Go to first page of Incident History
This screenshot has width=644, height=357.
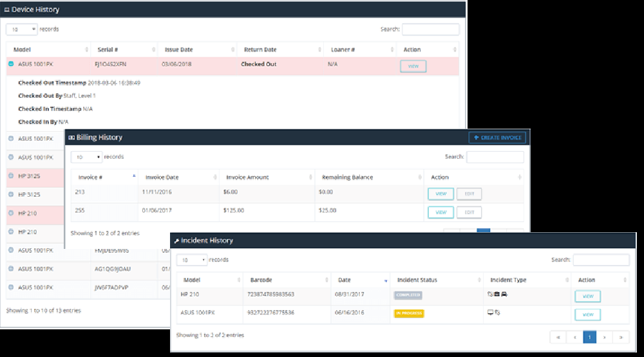[558, 337]
